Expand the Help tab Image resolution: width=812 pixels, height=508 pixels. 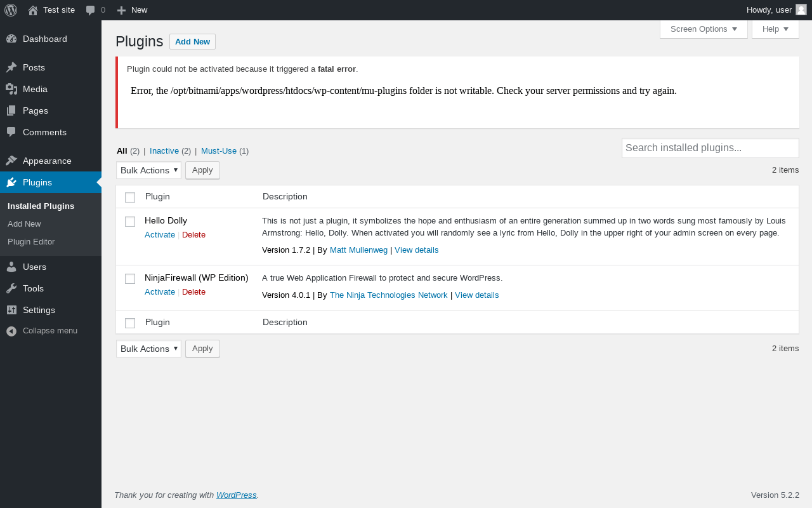(x=775, y=29)
